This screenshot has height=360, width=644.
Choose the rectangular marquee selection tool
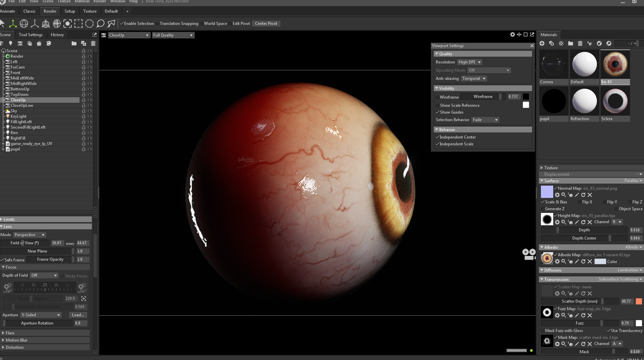pos(78,24)
